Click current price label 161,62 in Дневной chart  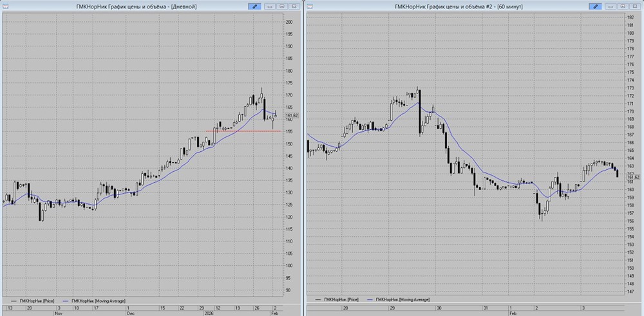click(x=292, y=116)
